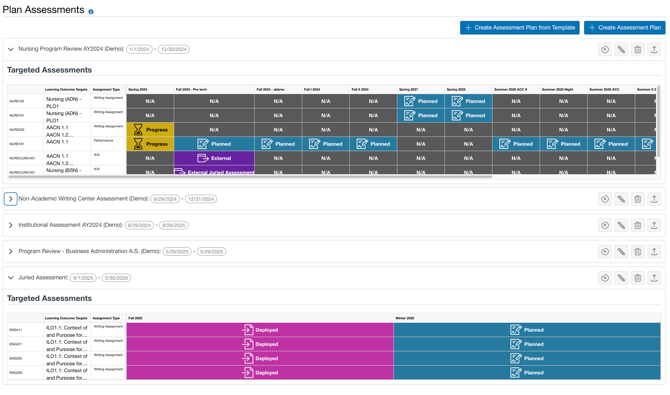Click Nursing table Learning Outcome Targets header
The image size is (670, 395).
point(66,89)
